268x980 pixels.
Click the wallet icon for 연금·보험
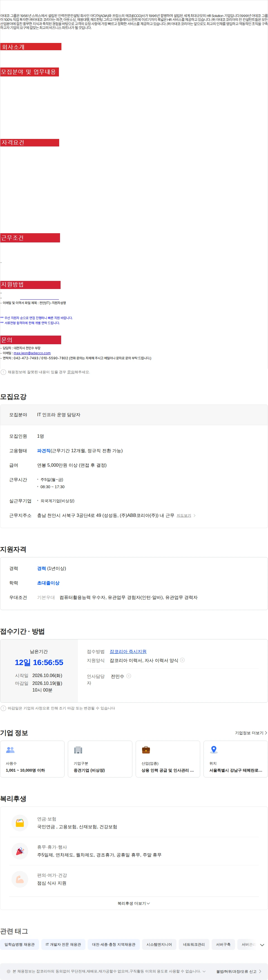[20, 823]
